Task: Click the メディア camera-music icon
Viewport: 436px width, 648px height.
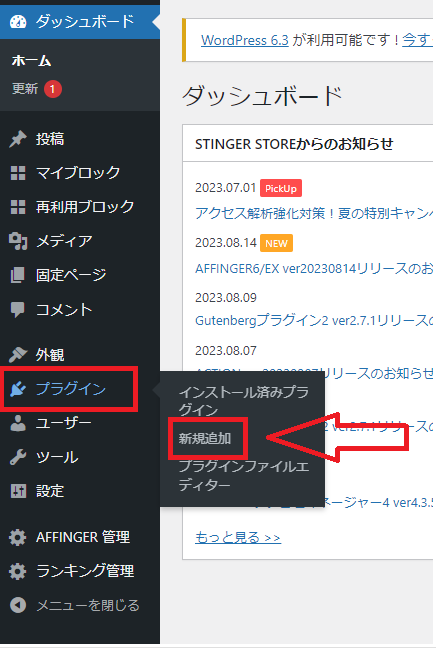Action: point(18,241)
